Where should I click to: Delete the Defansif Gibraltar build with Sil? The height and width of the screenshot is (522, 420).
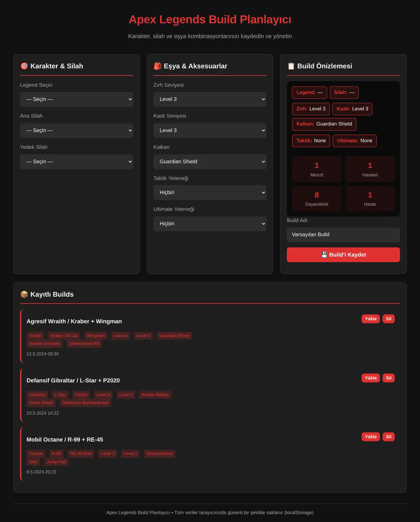(x=388, y=378)
